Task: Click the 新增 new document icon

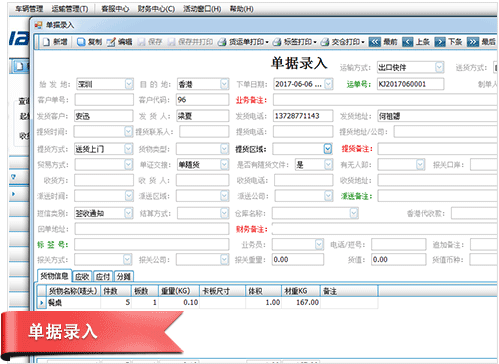Action: (47, 42)
